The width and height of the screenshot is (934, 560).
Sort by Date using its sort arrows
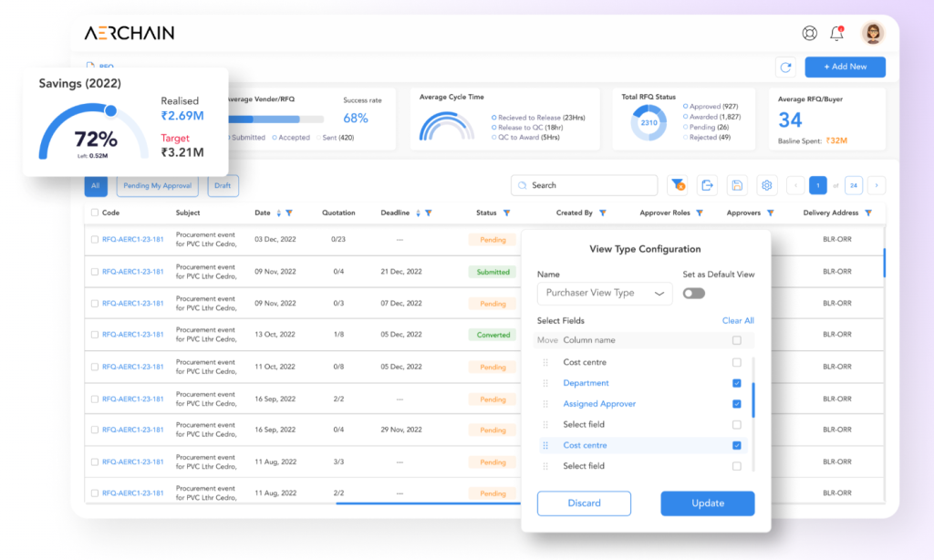click(x=278, y=212)
